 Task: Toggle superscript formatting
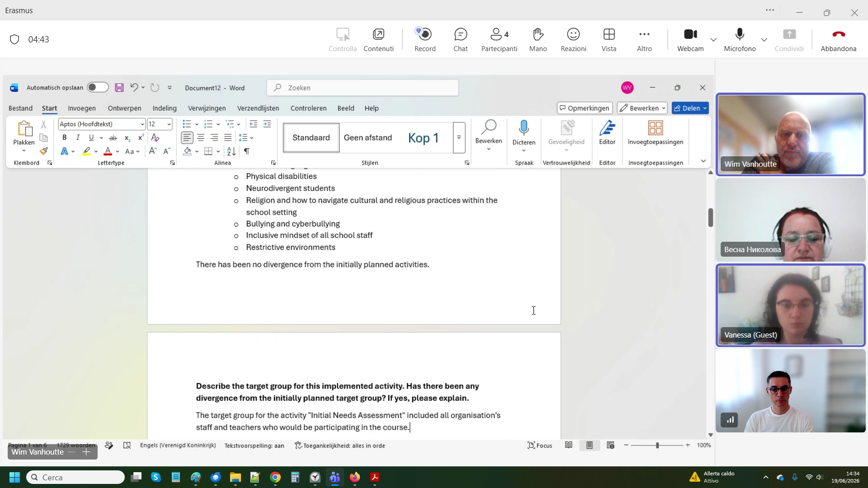141,137
